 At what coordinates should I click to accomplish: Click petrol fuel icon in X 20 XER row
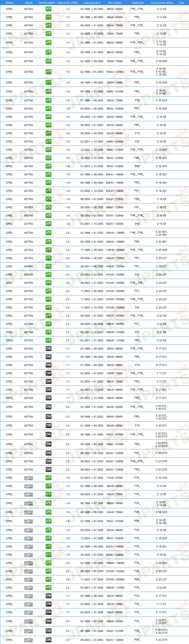coord(48,250)
